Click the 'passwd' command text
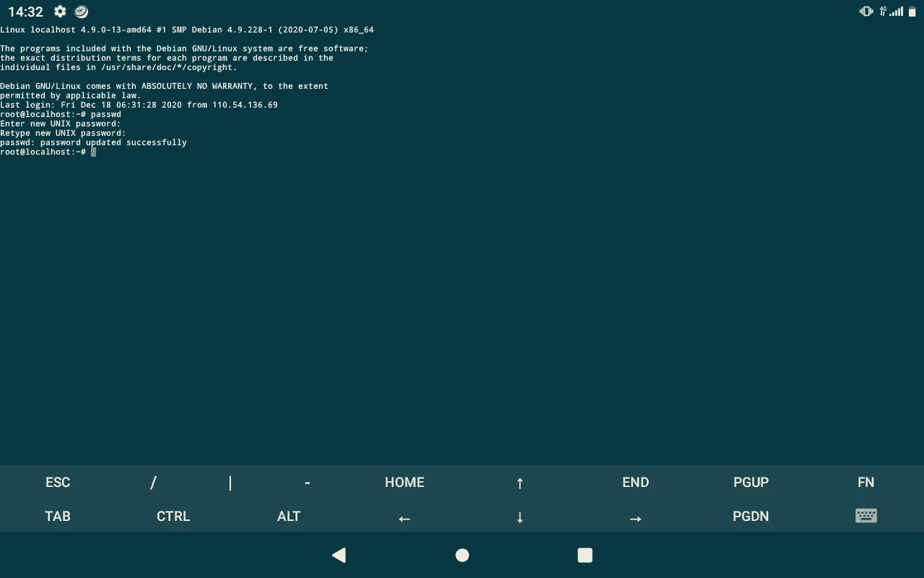The width and height of the screenshot is (924, 578). 106,114
